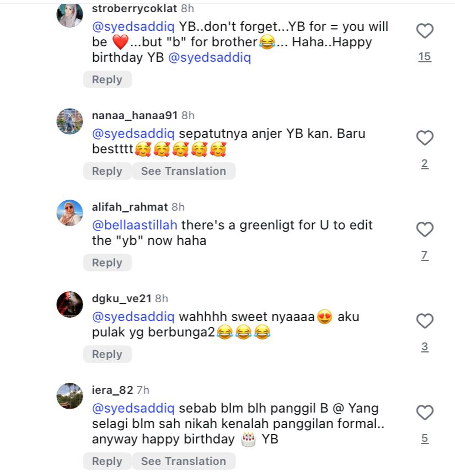Heart the comment by dgku_ve21
The height and width of the screenshot is (476, 455).
(x=424, y=321)
